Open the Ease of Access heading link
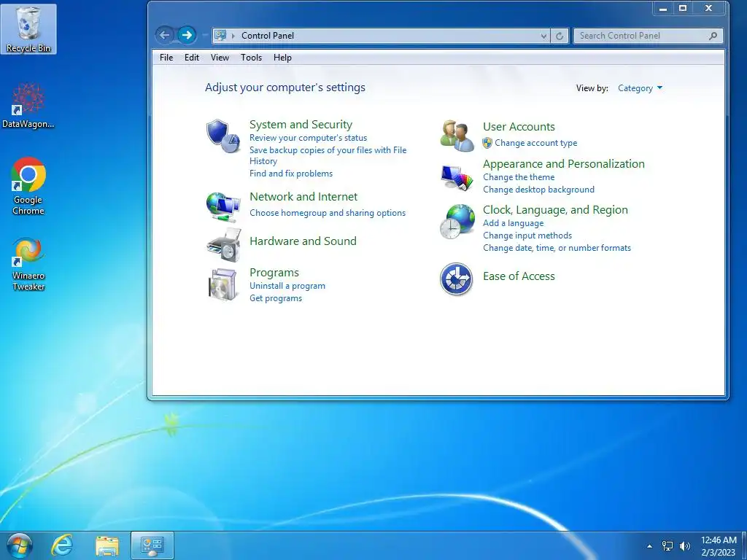The image size is (747, 560). click(x=519, y=276)
